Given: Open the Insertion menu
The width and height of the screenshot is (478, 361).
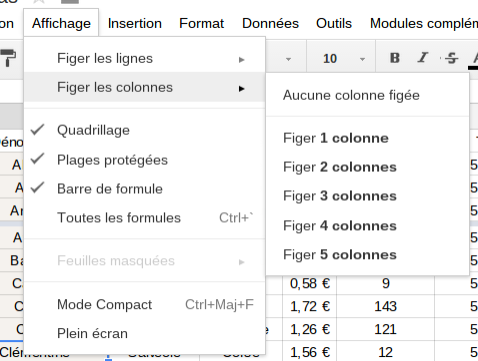Looking at the screenshot, I should (x=135, y=23).
